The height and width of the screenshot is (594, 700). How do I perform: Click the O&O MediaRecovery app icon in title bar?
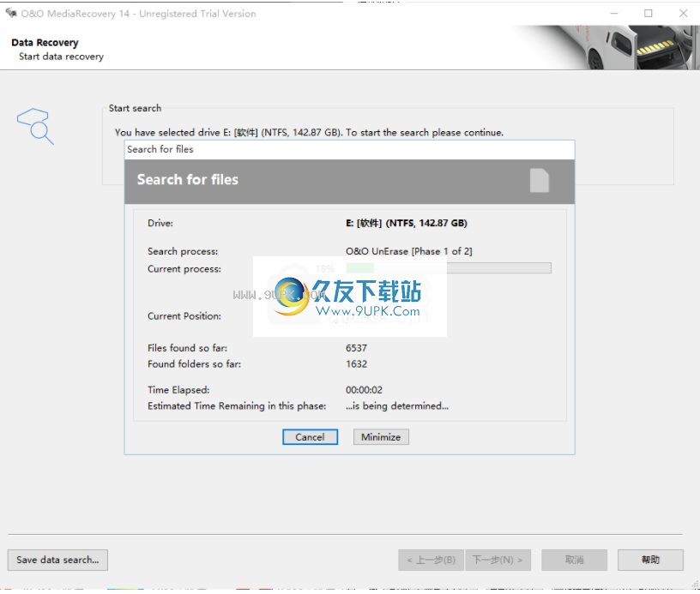click(x=11, y=13)
